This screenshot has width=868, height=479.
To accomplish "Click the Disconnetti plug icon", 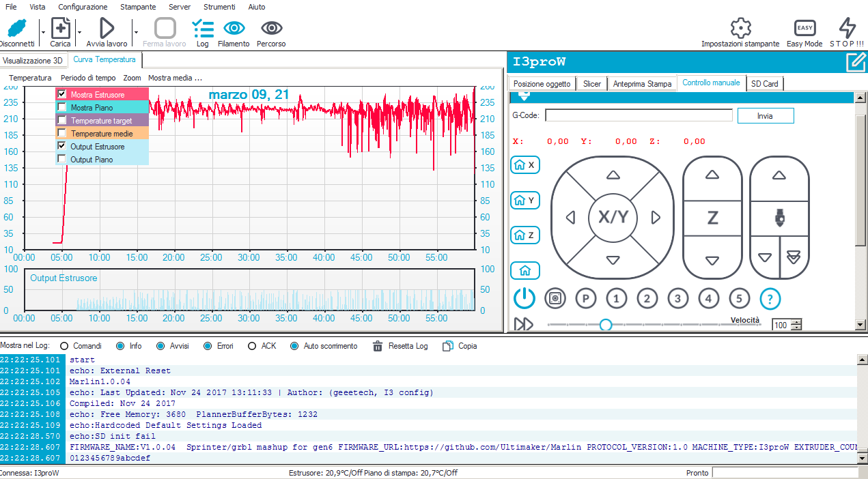I will click(16, 29).
